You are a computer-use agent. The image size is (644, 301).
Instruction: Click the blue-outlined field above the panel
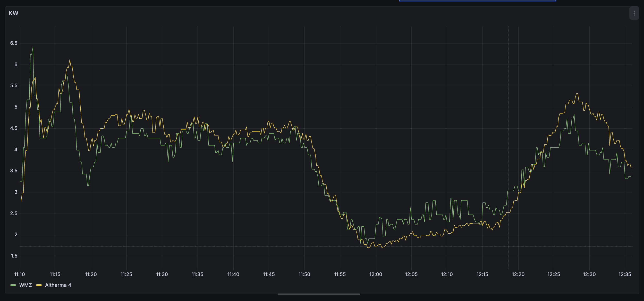tap(477, 1)
